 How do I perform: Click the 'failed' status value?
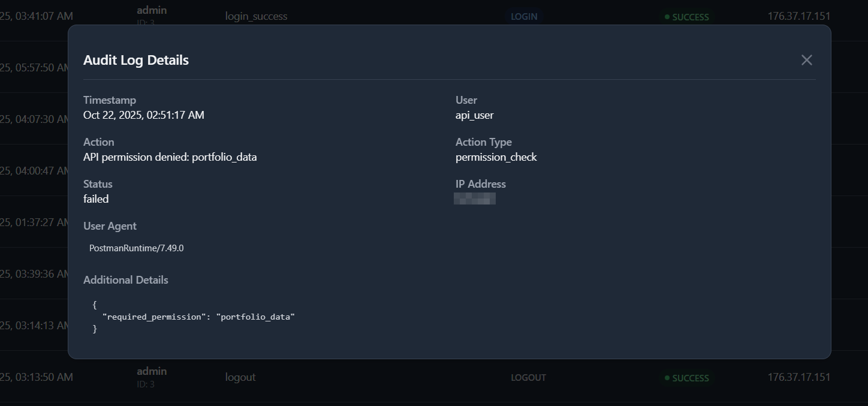point(96,199)
